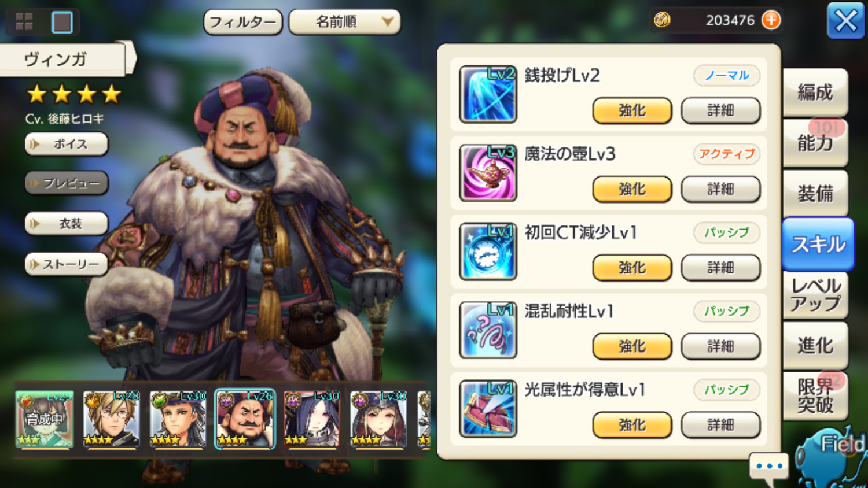Switch to single character view
Image resolution: width=868 pixels, height=488 pixels.
pos(62,23)
